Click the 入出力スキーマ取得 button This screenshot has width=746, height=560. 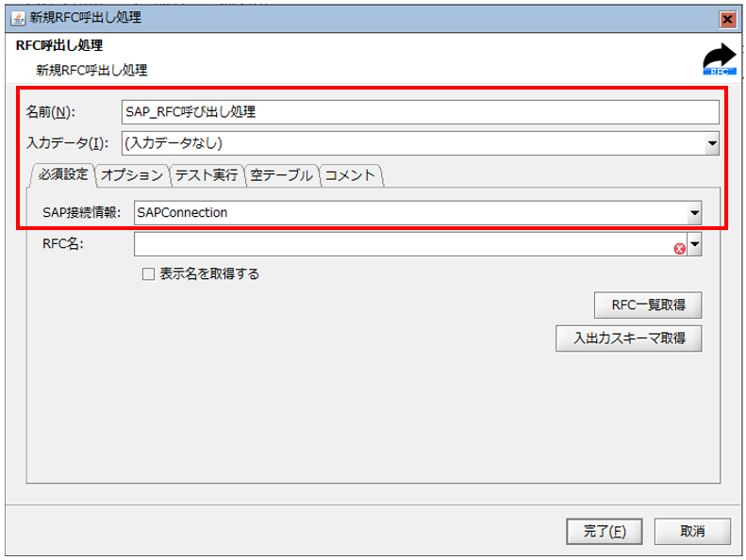[x=629, y=338]
